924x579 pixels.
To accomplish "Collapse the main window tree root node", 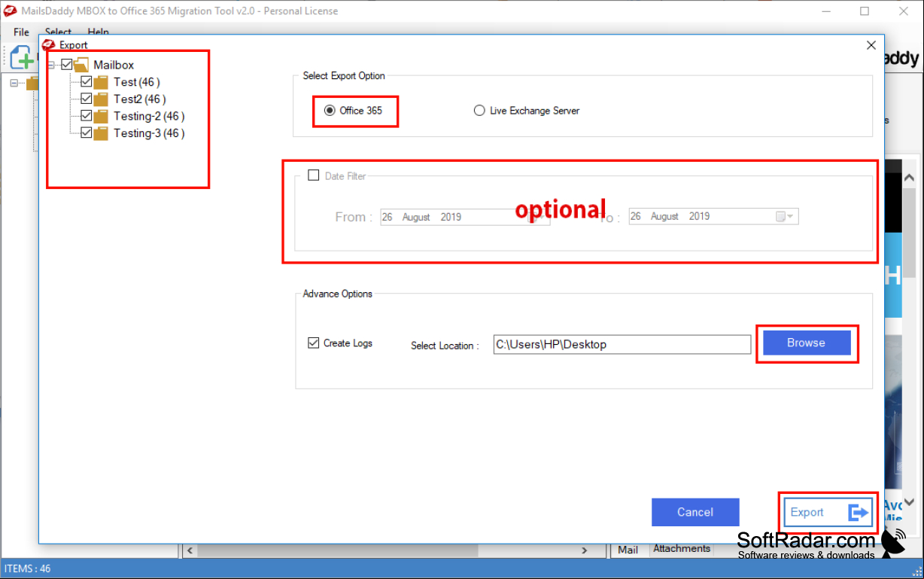I will click(14, 83).
